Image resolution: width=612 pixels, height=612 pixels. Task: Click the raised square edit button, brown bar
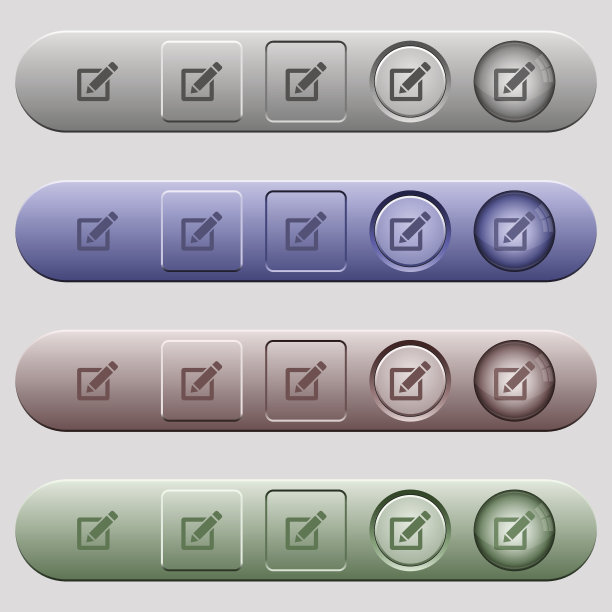pyautogui.click(x=202, y=381)
